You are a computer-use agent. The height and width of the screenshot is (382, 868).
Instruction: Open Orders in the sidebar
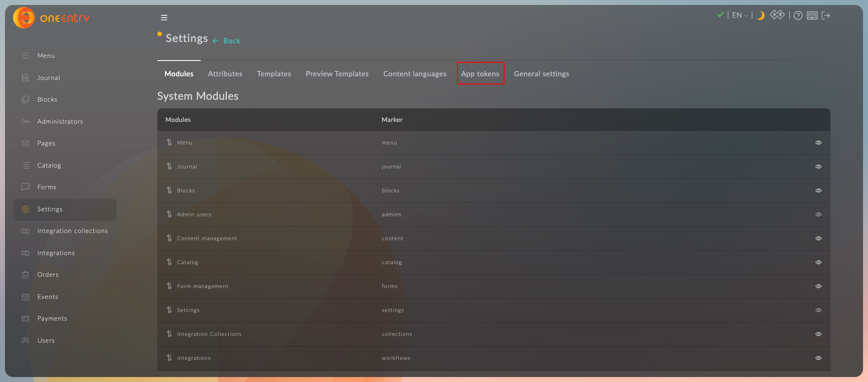click(65, 275)
